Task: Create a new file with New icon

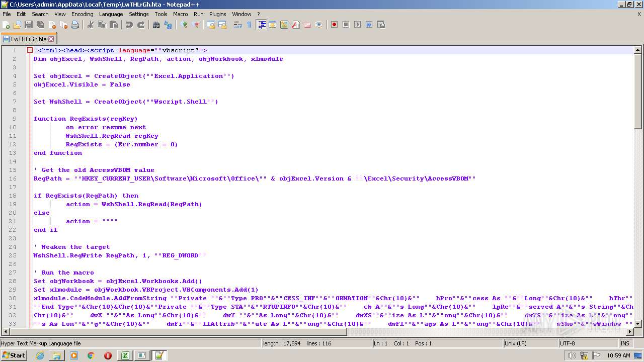Action: [6, 25]
